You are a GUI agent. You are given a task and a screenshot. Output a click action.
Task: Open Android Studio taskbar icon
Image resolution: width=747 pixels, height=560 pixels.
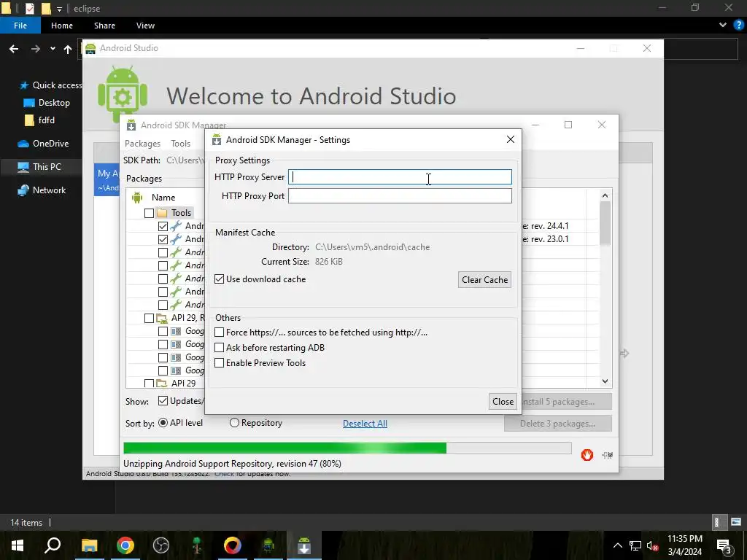click(x=268, y=545)
